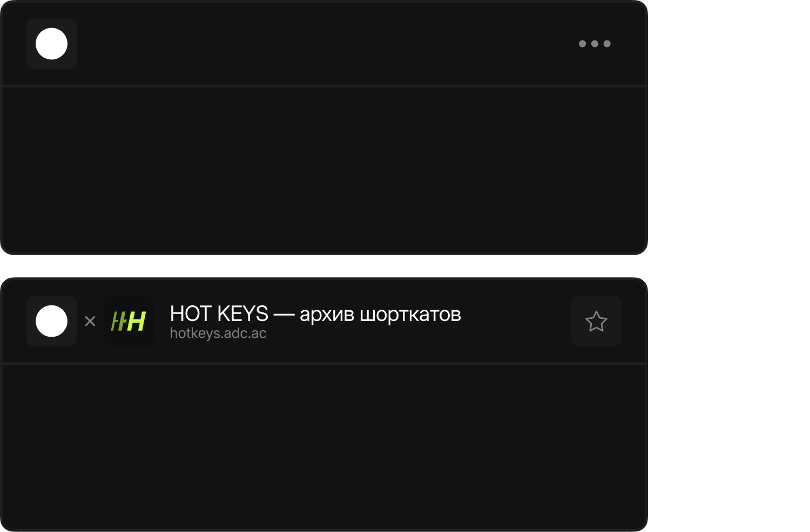This screenshot has width=810, height=532.
Task: Click the leftmost dot of the three-dot menu
Action: point(582,44)
